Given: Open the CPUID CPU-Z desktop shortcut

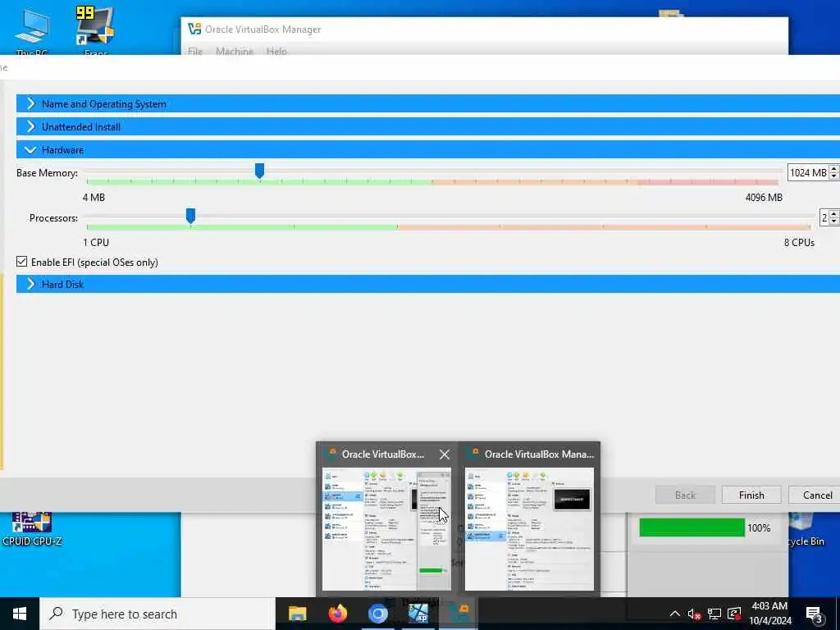Looking at the screenshot, I should pos(32,529).
